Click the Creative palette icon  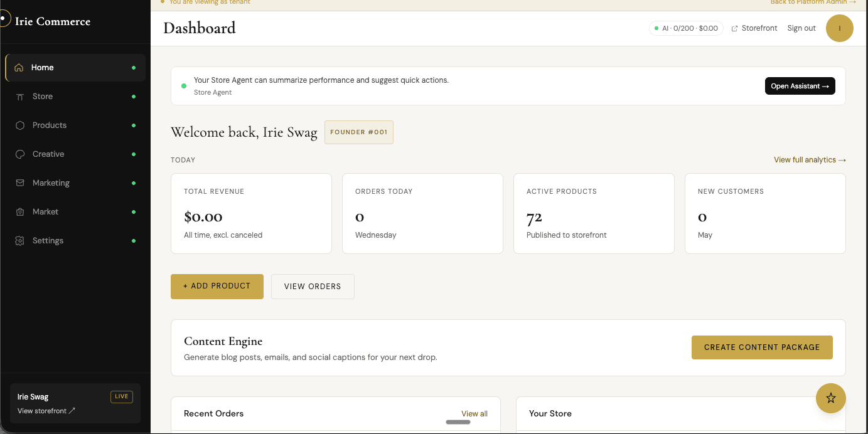(x=20, y=154)
